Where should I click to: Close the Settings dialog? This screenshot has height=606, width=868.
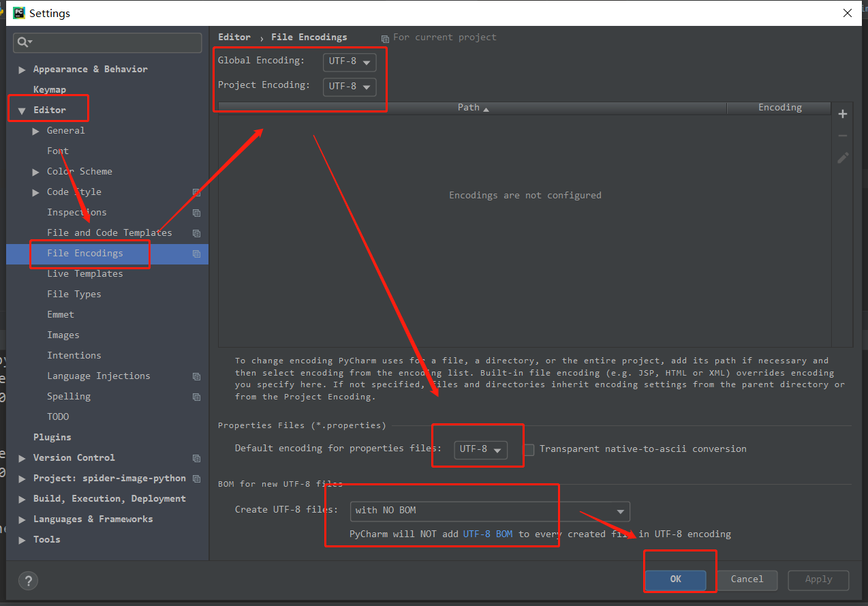click(848, 13)
